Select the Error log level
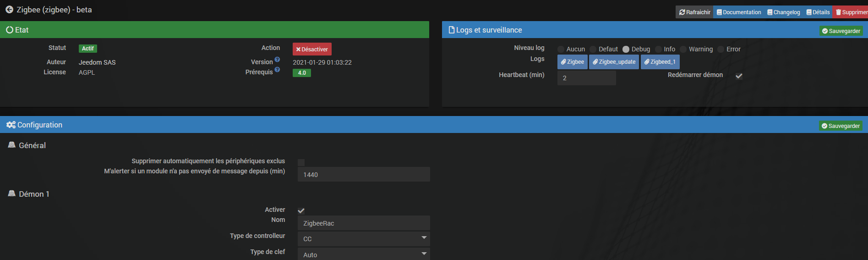This screenshot has height=260, width=868. (721, 49)
